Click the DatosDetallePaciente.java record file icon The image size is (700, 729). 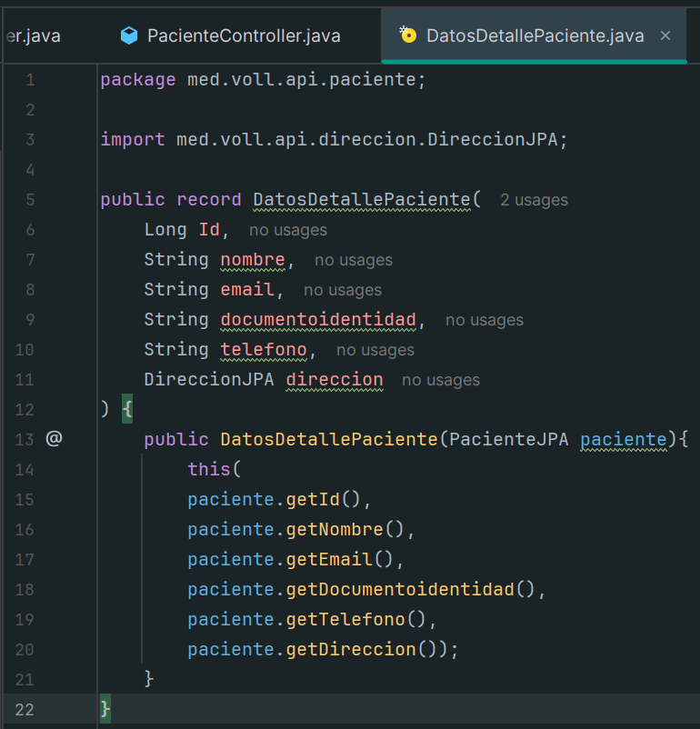pos(408,35)
